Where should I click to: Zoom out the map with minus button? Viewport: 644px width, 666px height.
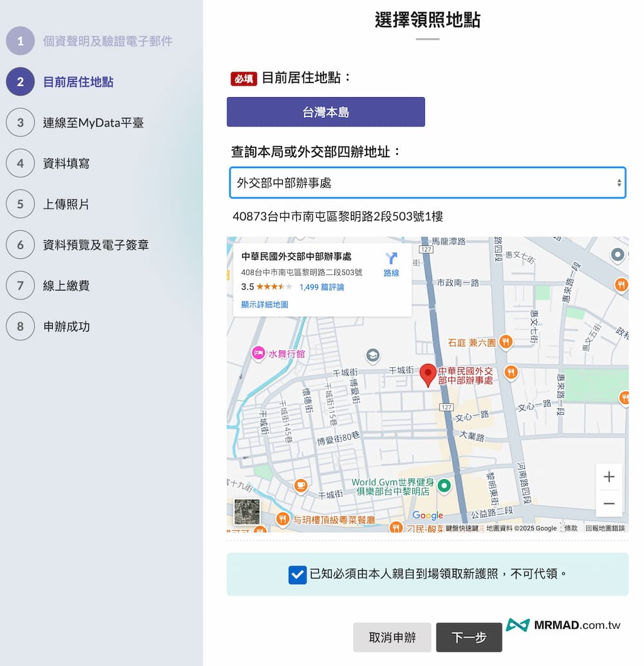[609, 504]
